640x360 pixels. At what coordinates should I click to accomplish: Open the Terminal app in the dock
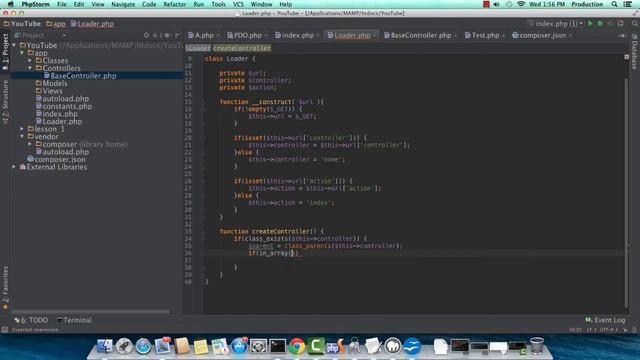[278, 346]
